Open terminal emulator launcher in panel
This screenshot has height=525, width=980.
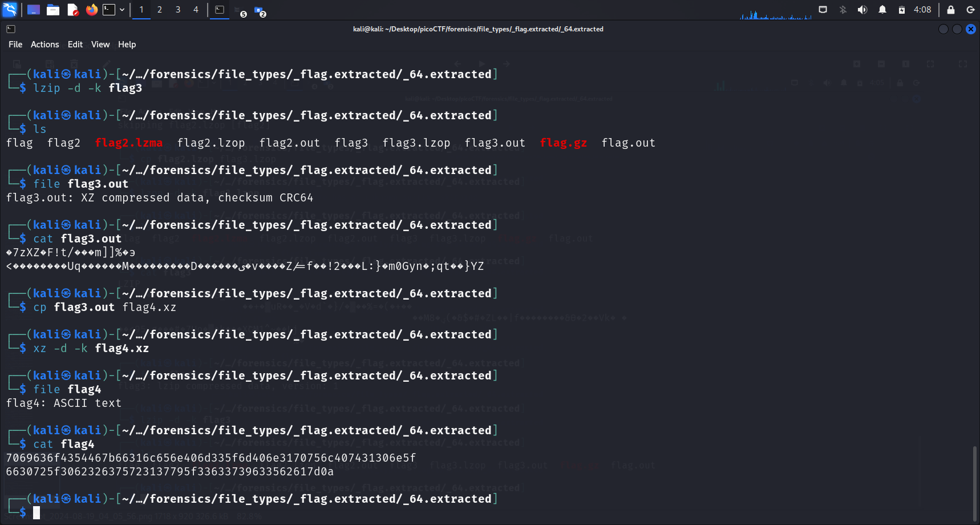[109, 10]
